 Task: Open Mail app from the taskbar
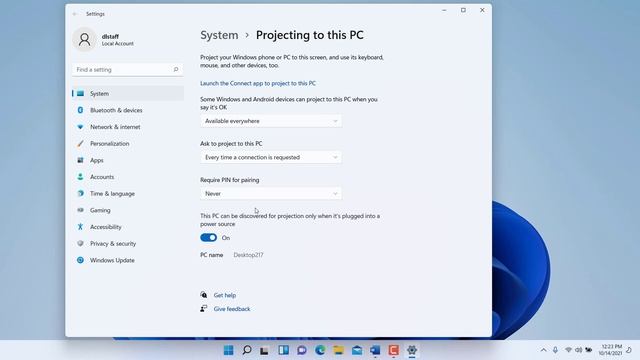coord(357,350)
